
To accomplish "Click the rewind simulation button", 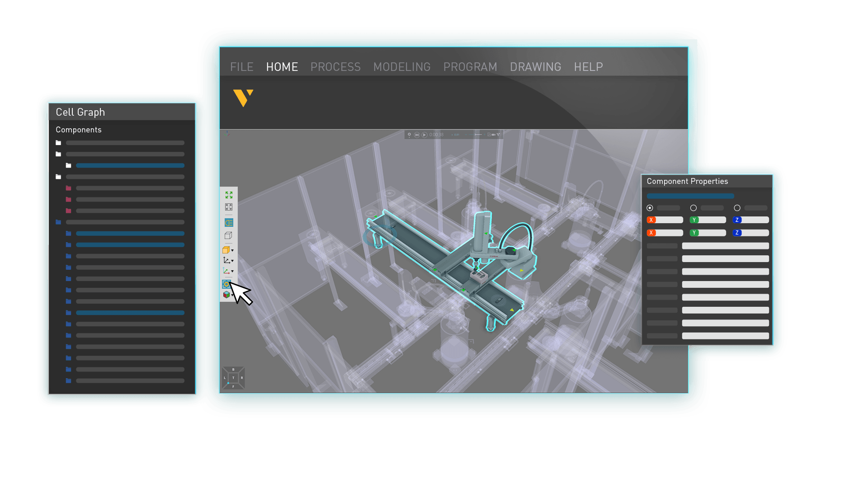I will pos(417,134).
